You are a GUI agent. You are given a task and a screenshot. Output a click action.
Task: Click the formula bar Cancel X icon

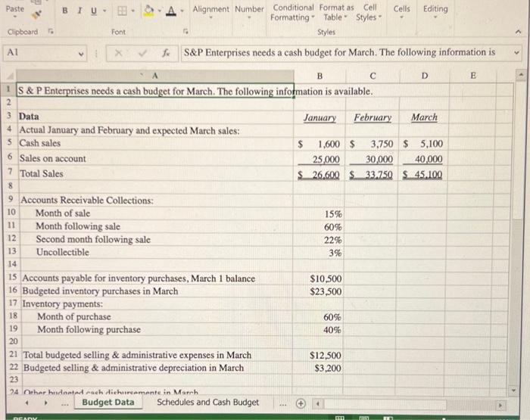tap(118, 53)
